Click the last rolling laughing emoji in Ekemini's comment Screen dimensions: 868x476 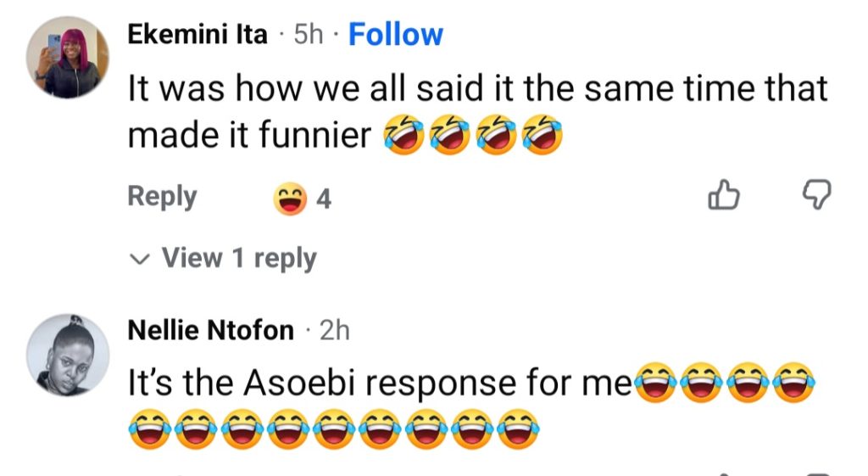(542, 135)
